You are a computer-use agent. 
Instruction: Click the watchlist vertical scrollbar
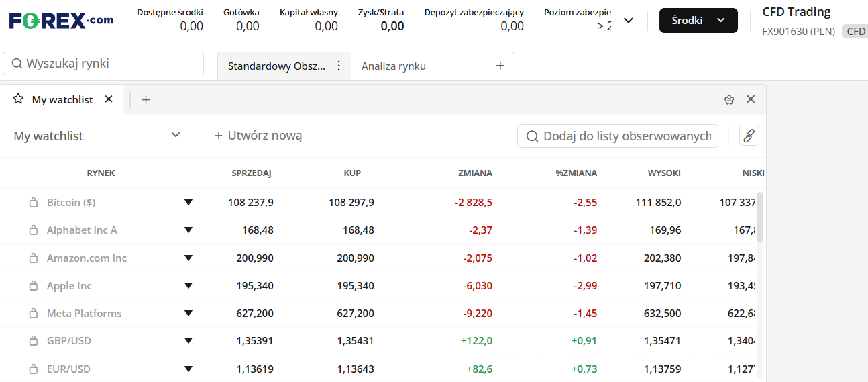coord(759,216)
